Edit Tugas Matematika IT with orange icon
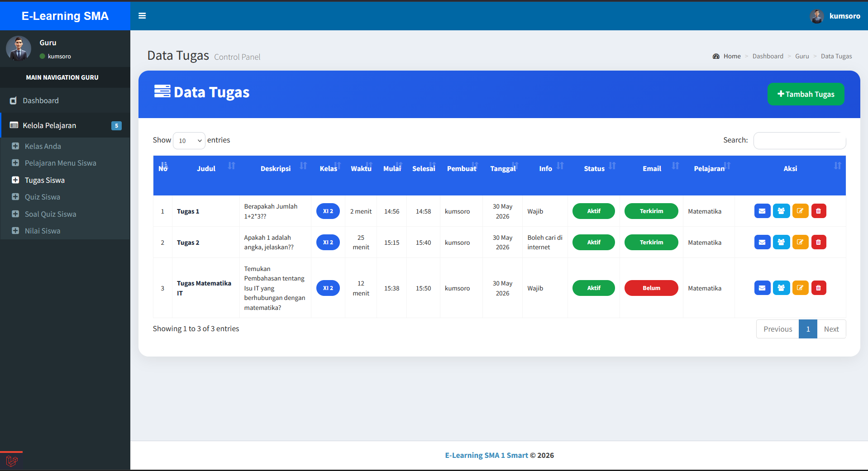868x471 pixels. click(x=800, y=288)
